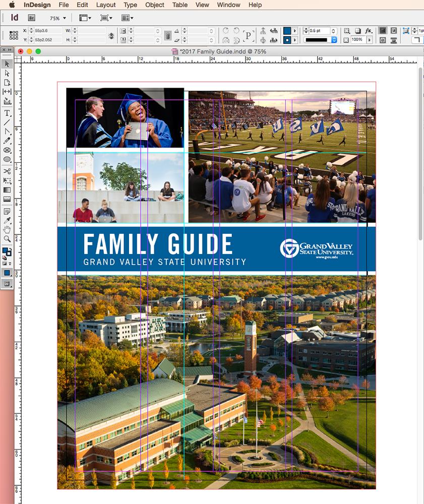The width and height of the screenshot is (424, 504).
Task: Open Adobe Bridge with the Br button
Action: (31, 18)
